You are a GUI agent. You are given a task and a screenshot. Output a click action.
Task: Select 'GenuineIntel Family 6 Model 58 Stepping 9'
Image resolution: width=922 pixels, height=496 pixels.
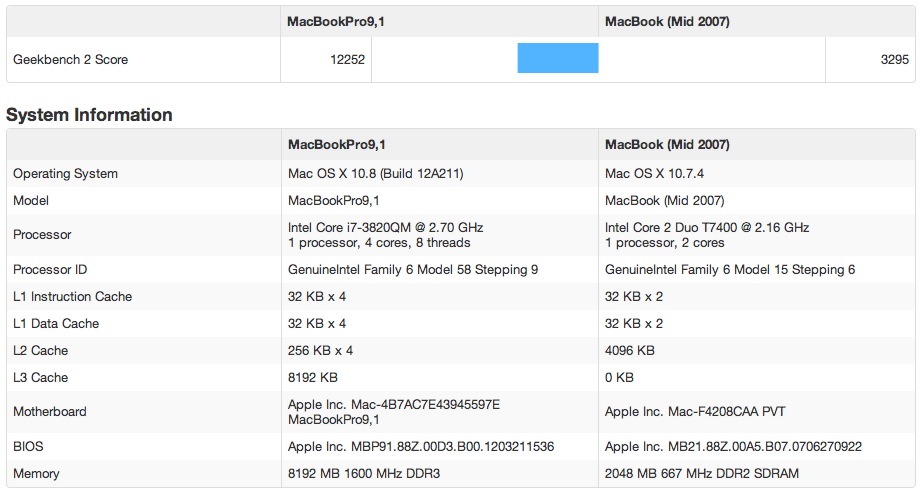tap(413, 270)
